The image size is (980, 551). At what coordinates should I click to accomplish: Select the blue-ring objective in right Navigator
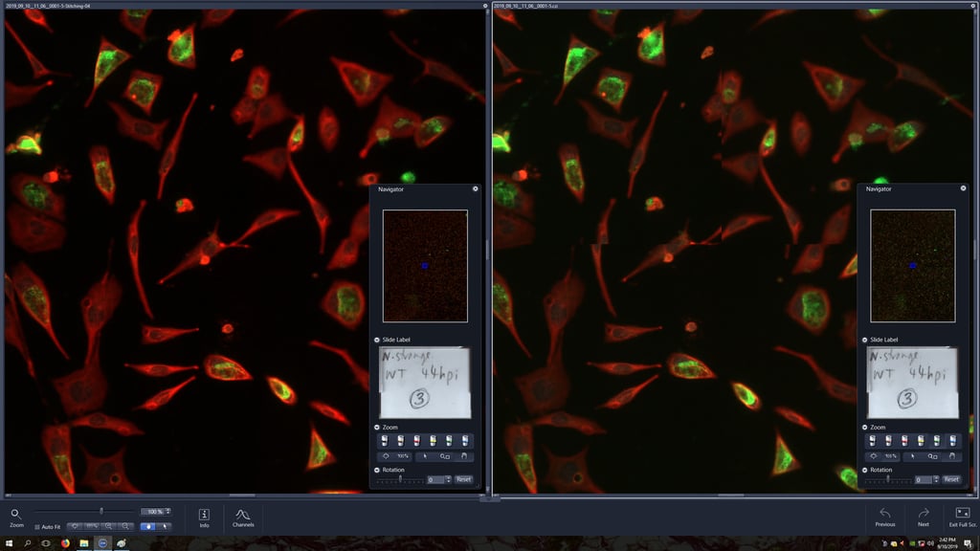[952, 440]
